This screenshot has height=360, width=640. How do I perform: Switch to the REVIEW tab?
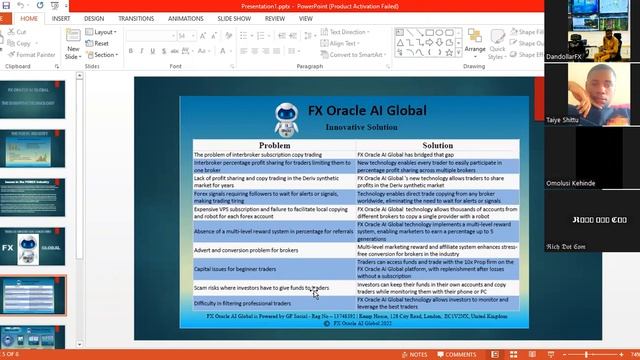275,18
